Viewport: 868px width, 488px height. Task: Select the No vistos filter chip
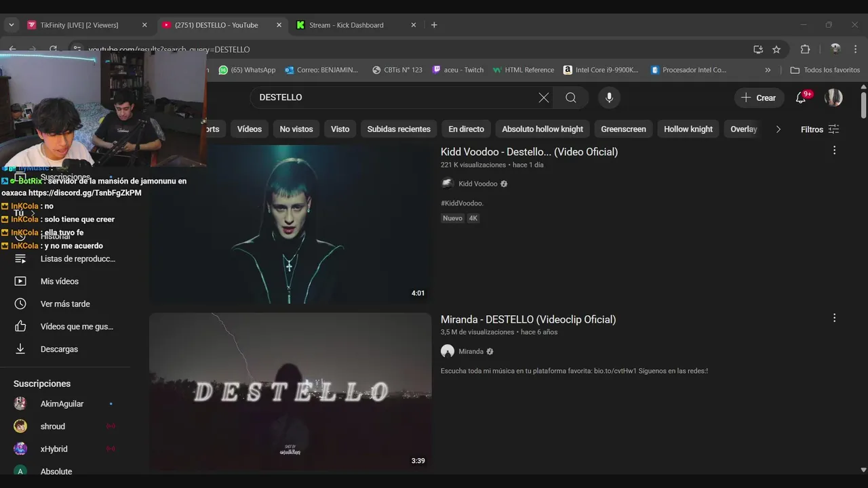pyautogui.click(x=296, y=129)
